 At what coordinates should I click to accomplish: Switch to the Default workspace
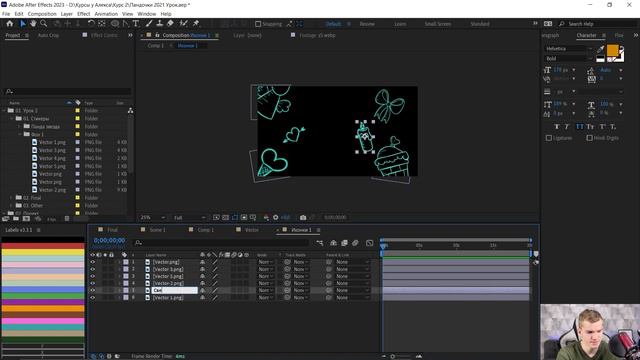click(333, 24)
